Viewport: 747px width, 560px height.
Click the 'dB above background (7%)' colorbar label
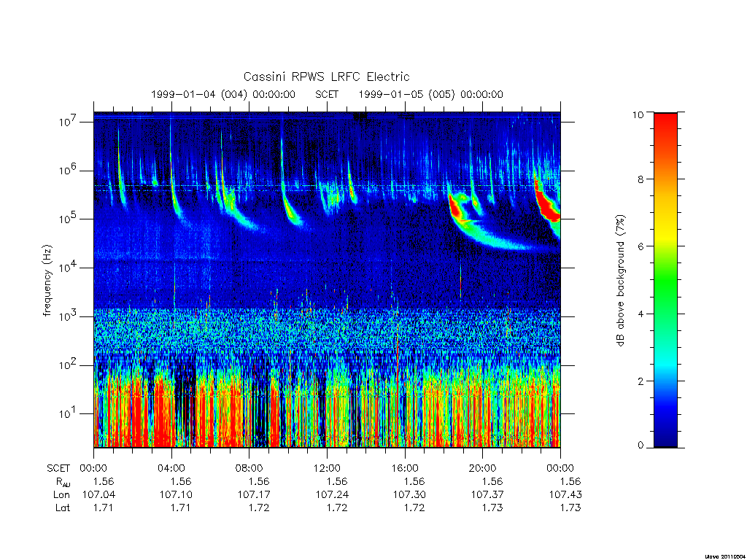(x=620, y=281)
